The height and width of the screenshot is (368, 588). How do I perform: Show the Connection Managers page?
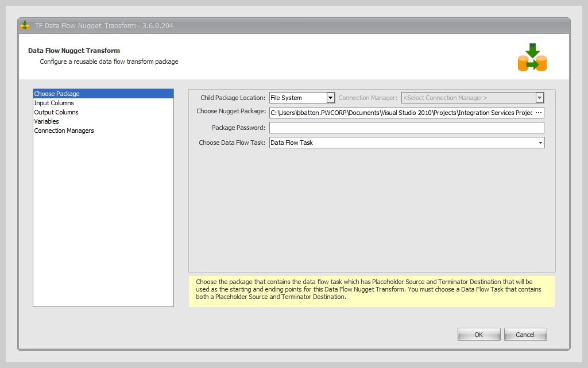tap(64, 131)
